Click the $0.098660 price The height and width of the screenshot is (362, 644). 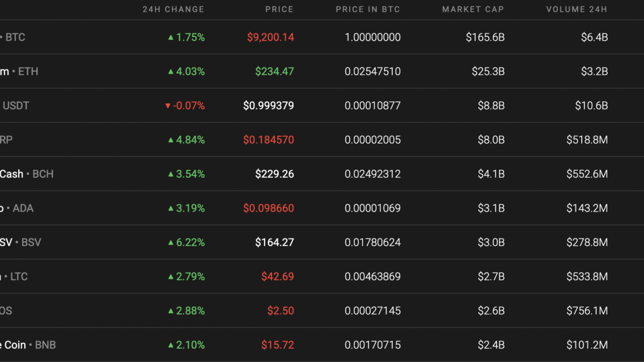[268, 208]
